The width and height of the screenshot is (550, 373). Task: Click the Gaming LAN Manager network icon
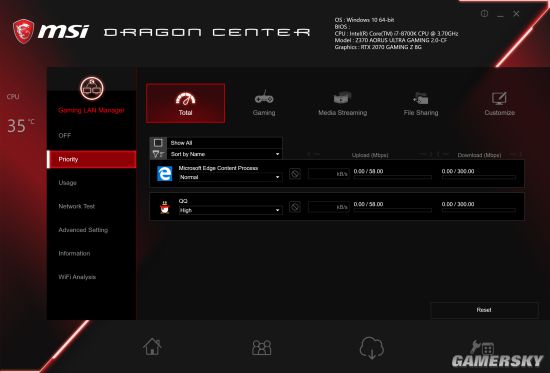(92, 88)
